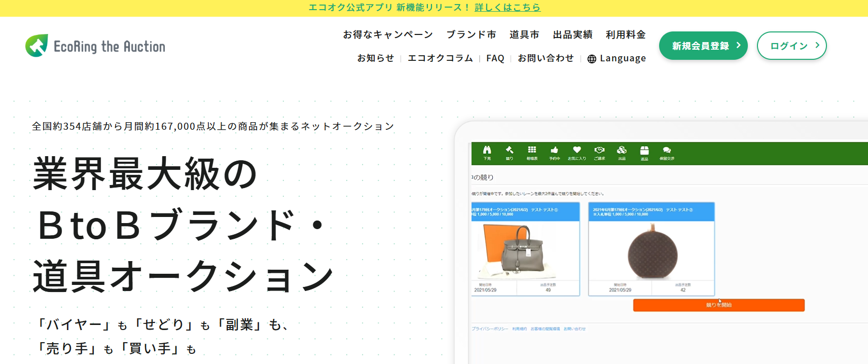868x364 pixels.
Task: Open the grid 相場表 icon in mockup
Action: click(532, 153)
